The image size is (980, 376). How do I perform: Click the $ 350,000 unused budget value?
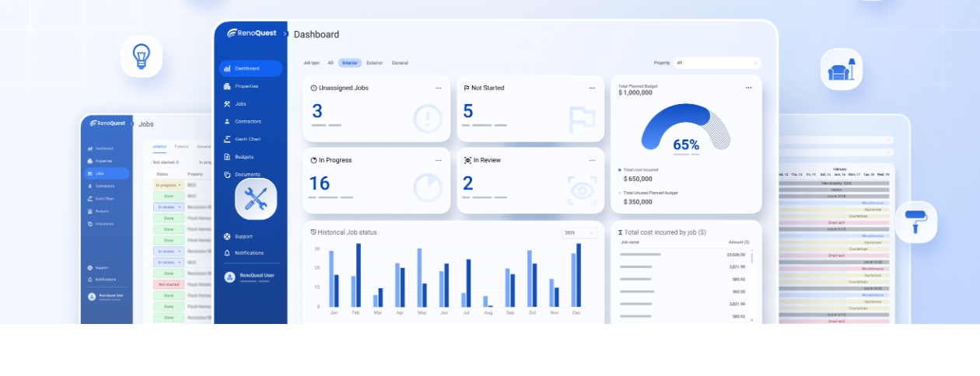638,202
